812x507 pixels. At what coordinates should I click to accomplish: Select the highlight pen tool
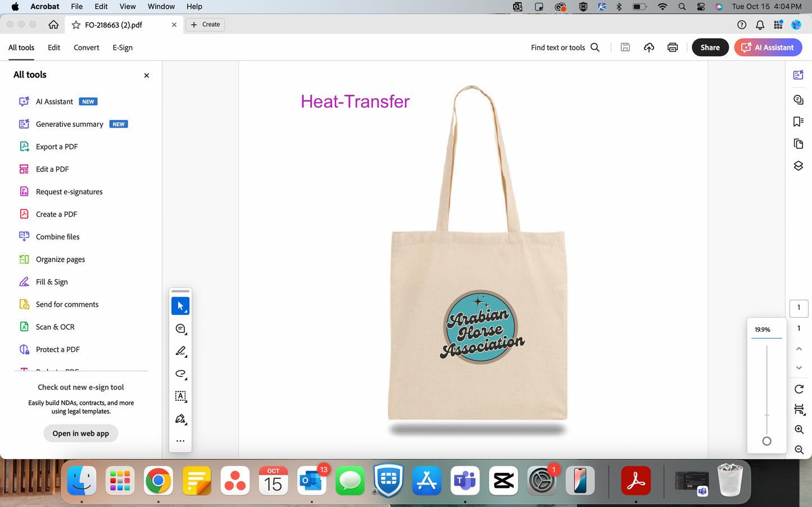180,351
